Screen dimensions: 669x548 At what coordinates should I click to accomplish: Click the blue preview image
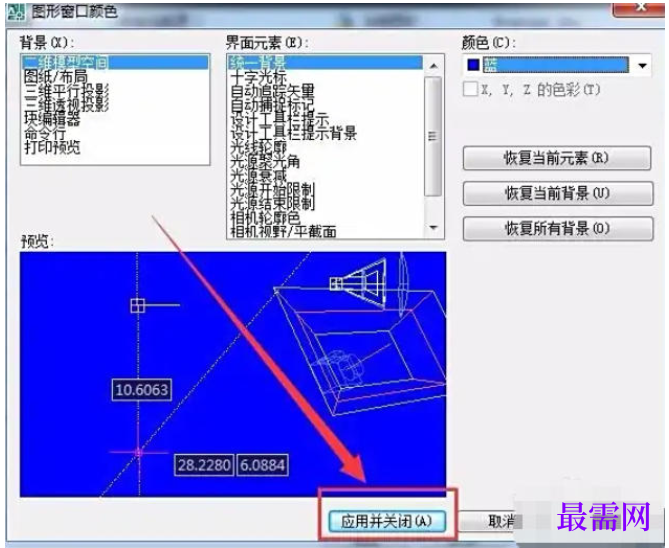pos(233,374)
